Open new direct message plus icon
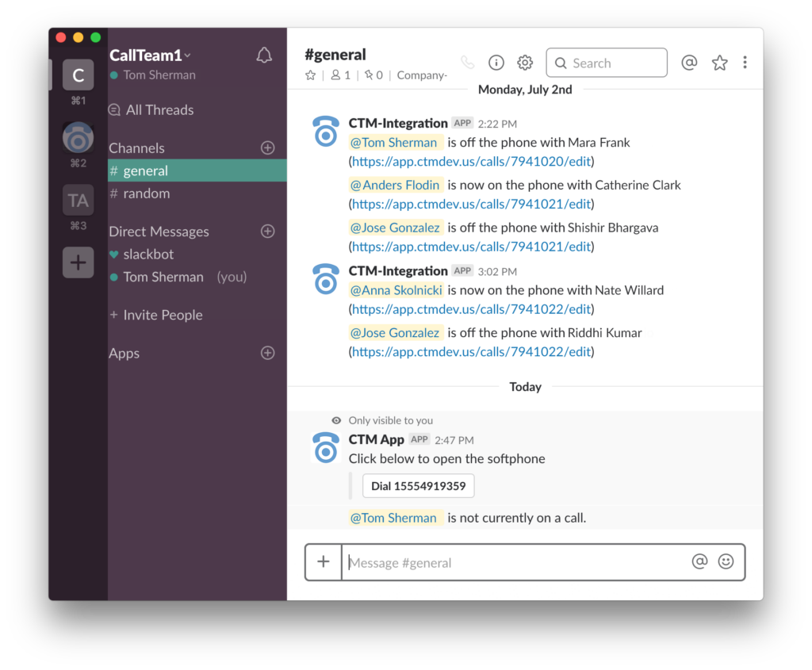Screen dimensions: 812x670 tap(268, 231)
